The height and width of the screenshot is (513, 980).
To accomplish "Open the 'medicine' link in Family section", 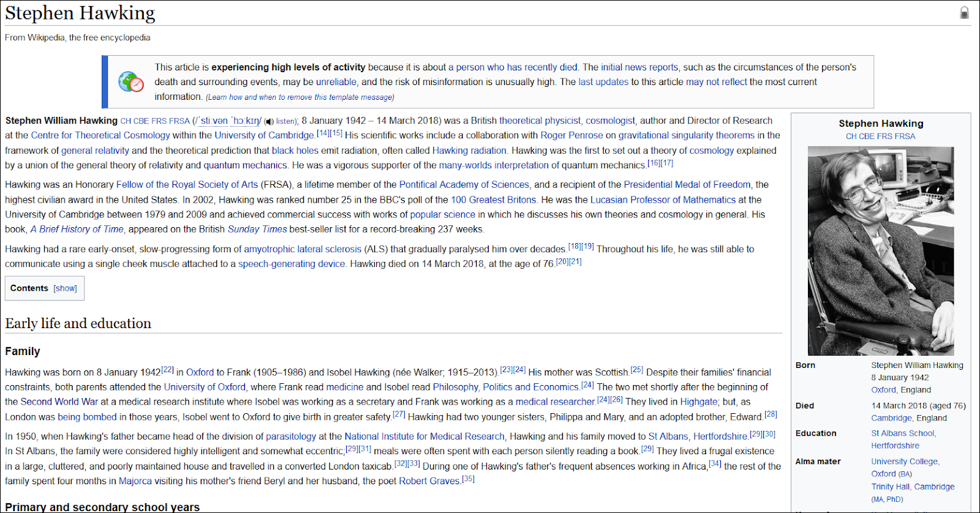I will (345, 388).
